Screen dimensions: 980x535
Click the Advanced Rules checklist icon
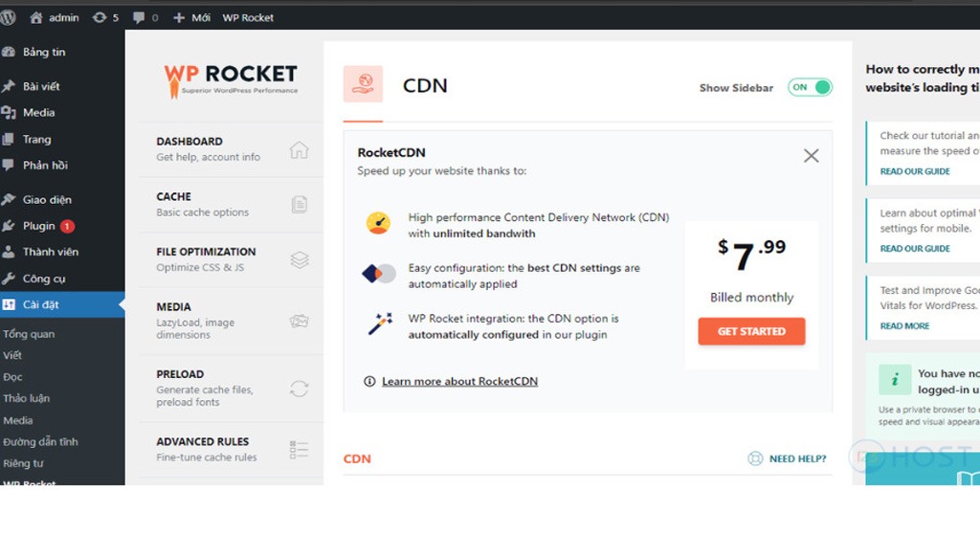(300, 450)
